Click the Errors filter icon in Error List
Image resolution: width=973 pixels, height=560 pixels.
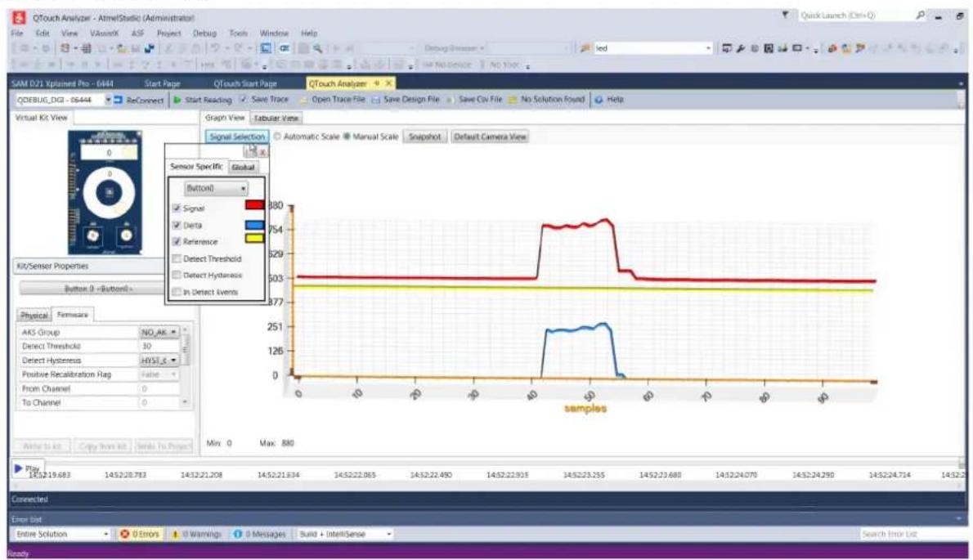click(x=125, y=534)
